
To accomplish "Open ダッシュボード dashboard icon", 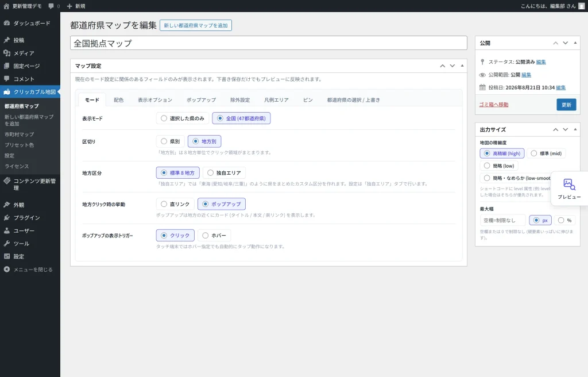I will tap(7, 23).
